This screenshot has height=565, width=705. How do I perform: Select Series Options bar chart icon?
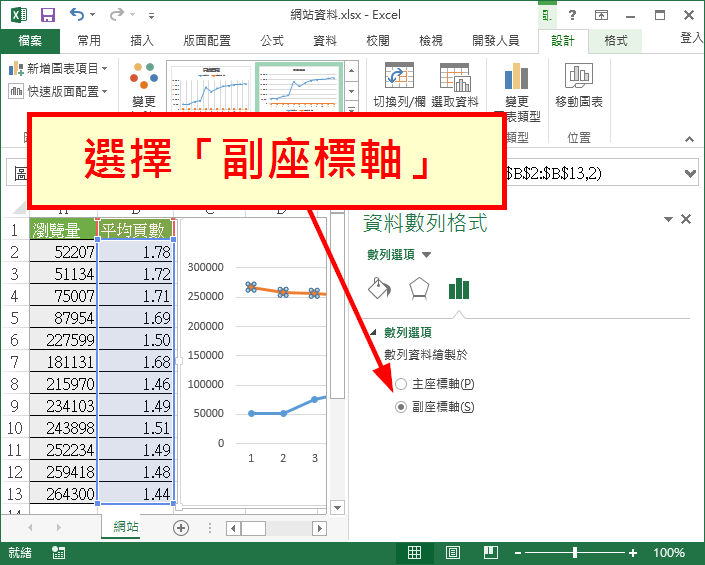(459, 288)
